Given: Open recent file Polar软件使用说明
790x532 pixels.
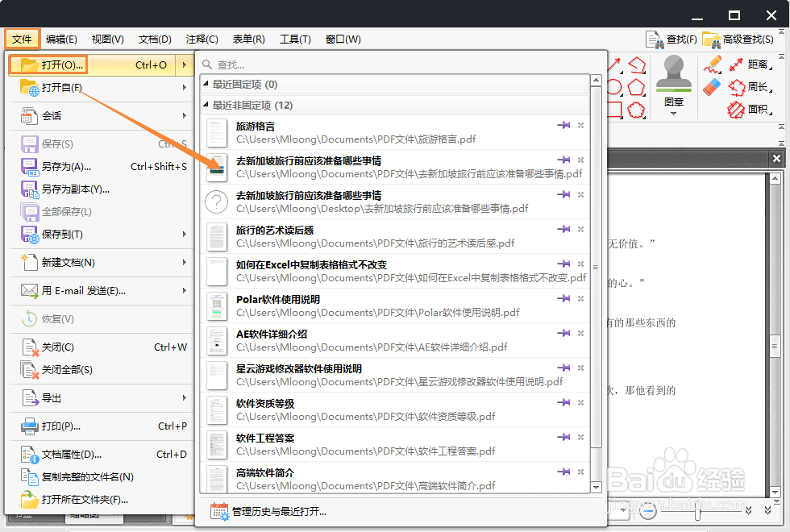Looking at the screenshot, I should 394,305.
